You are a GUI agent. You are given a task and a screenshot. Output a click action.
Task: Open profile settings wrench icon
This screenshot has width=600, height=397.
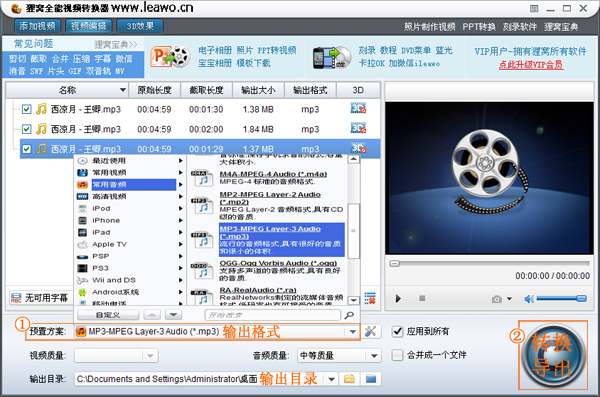(x=370, y=332)
